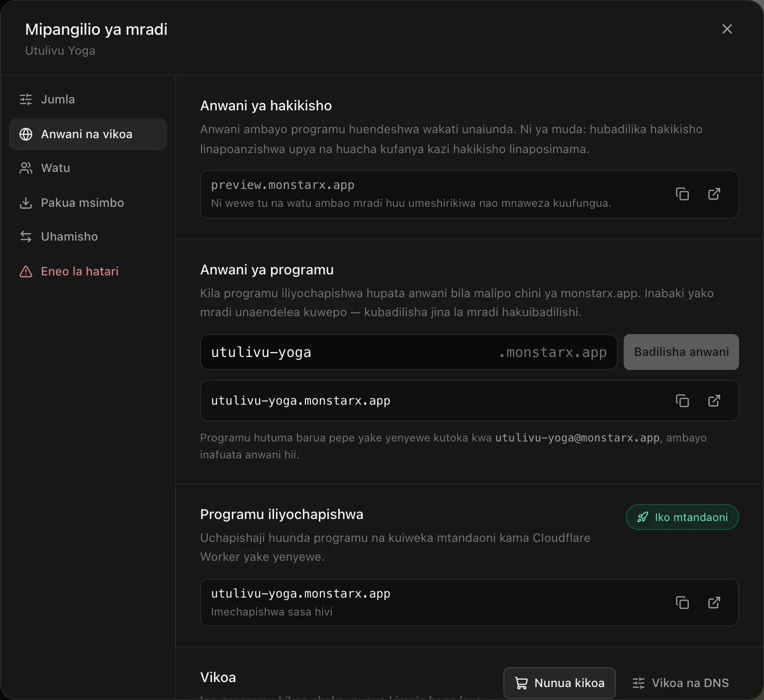The image size is (764, 700).
Task: Copy the preview.monstarx.app address
Action: click(682, 194)
